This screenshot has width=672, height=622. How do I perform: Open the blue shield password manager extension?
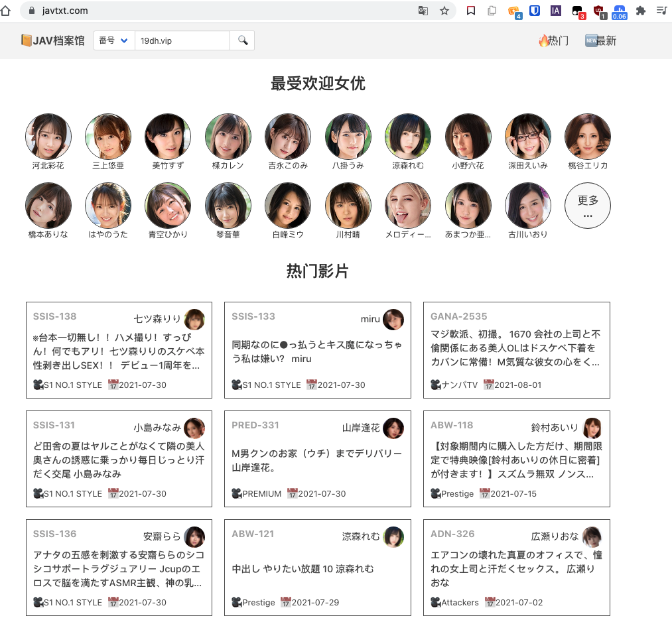click(x=535, y=11)
